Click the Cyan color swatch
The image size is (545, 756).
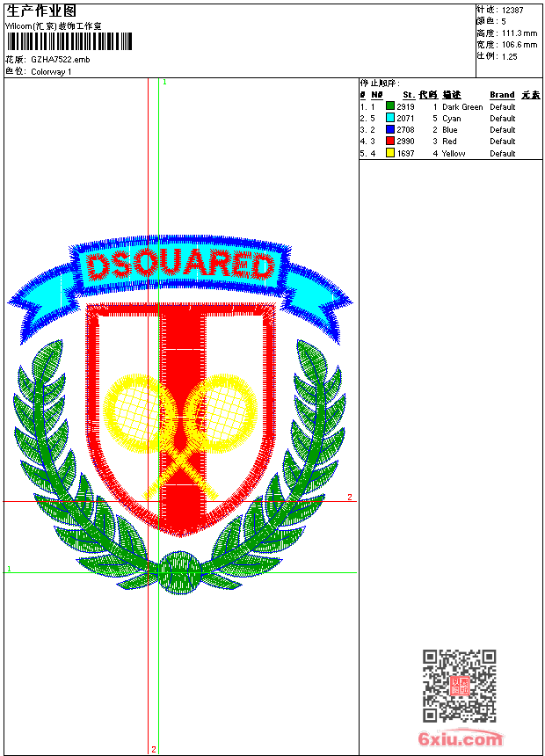(x=390, y=118)
